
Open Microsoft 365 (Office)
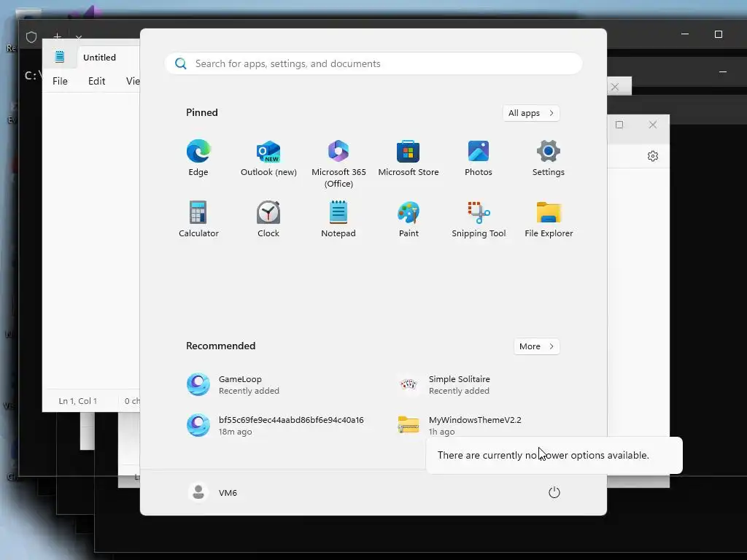[x=338, y=164]
